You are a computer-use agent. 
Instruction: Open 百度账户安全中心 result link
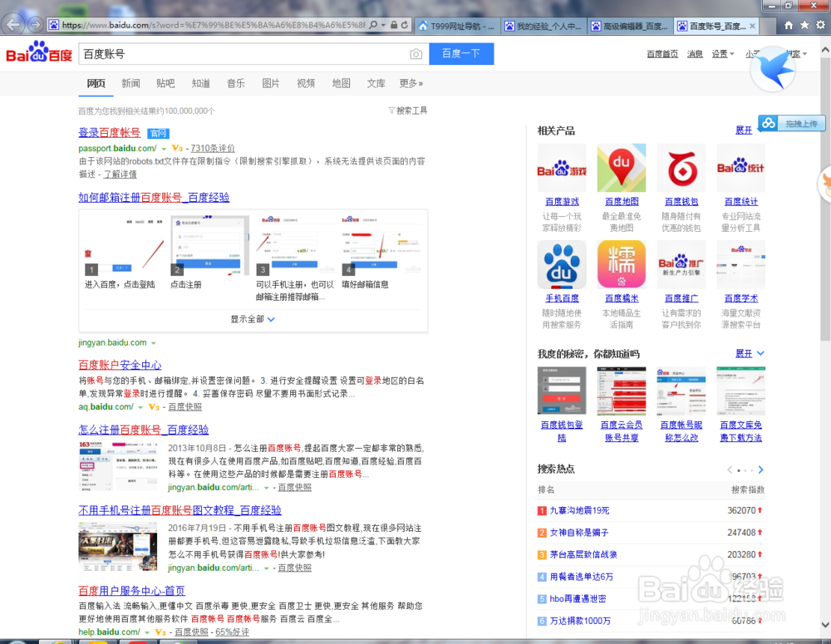(120, 365)
